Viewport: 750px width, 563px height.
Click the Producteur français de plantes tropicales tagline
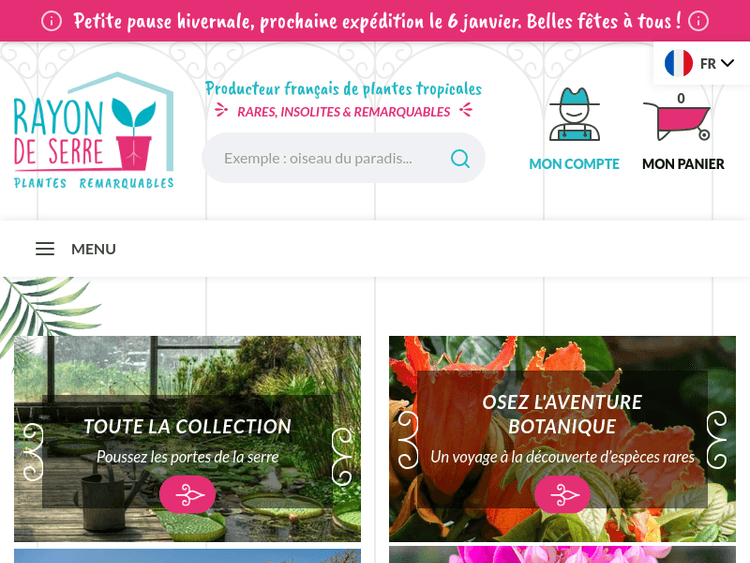(343, 89)
